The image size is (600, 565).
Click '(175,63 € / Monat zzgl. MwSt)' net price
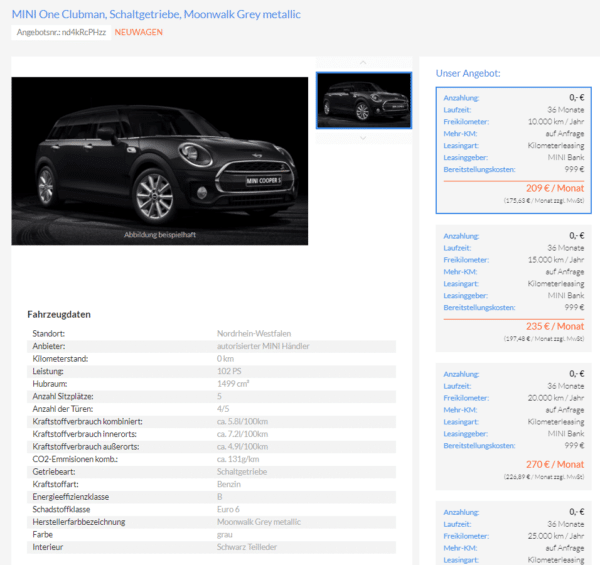click(544, 200)
